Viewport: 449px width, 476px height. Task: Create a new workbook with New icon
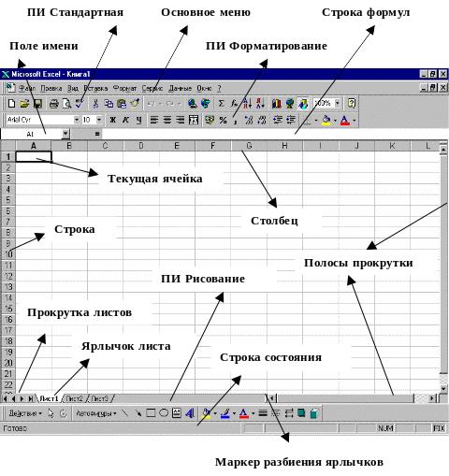pyautogui.click(x=11, y=104)
